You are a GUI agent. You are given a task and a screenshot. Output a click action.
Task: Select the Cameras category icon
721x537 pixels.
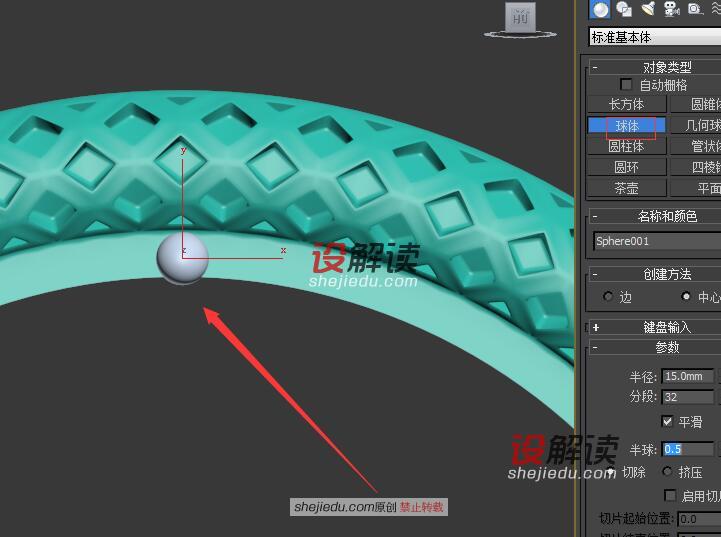click(671, 9)
